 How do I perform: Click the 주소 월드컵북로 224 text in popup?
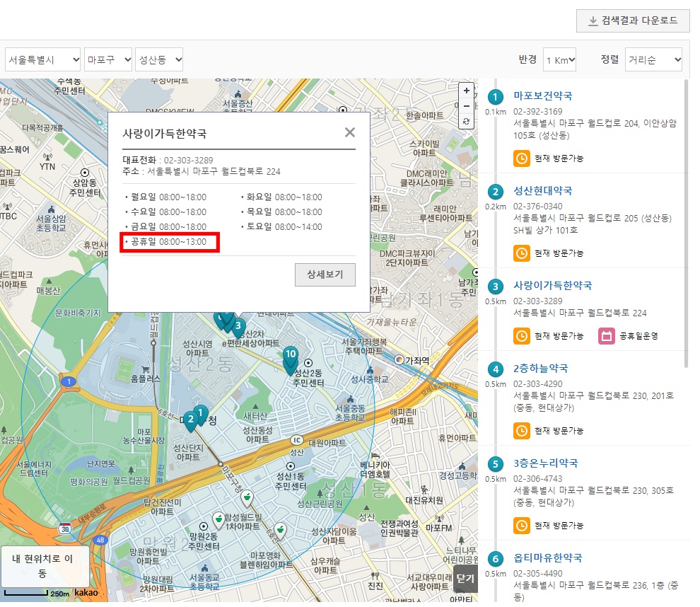coord(202,171)
